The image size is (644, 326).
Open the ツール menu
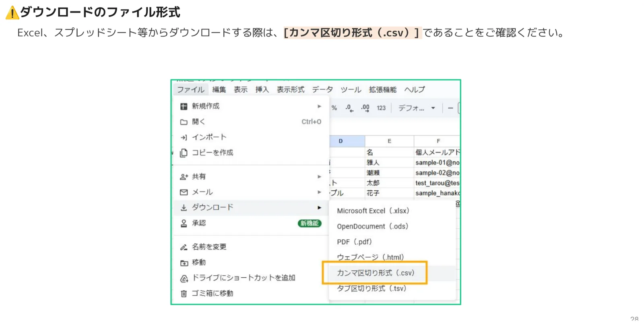coord(351,90)
